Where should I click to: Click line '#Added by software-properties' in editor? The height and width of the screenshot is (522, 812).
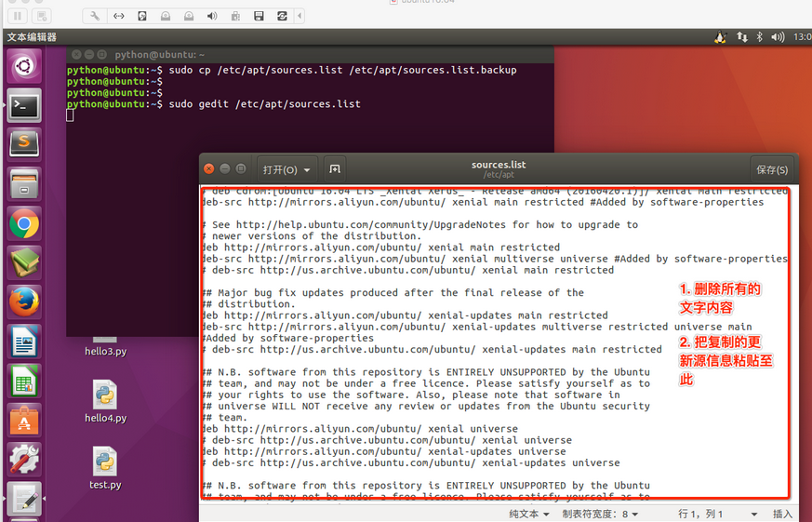pos(288,338)
